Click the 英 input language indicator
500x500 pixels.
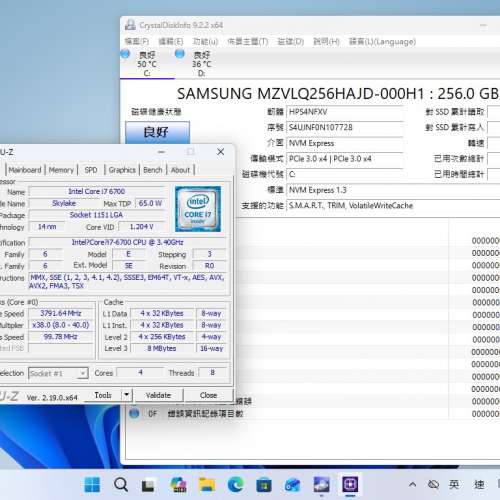[454, 484]
